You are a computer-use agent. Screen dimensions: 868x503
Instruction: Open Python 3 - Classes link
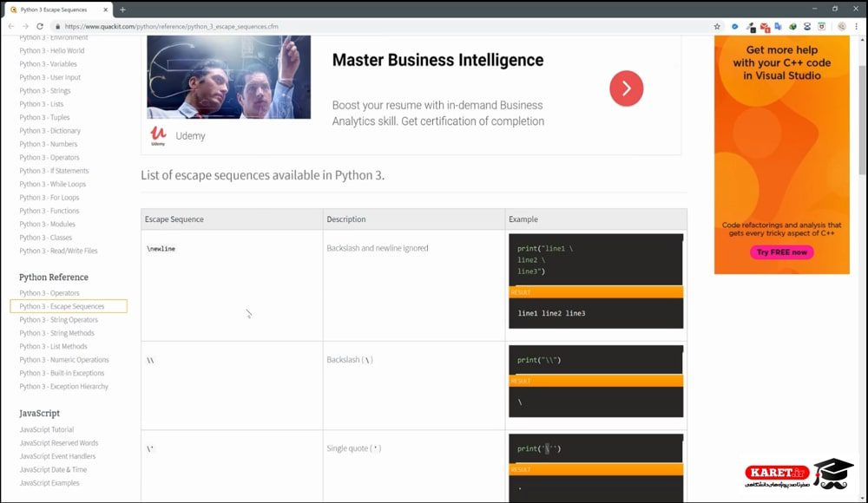click(45, 237)
